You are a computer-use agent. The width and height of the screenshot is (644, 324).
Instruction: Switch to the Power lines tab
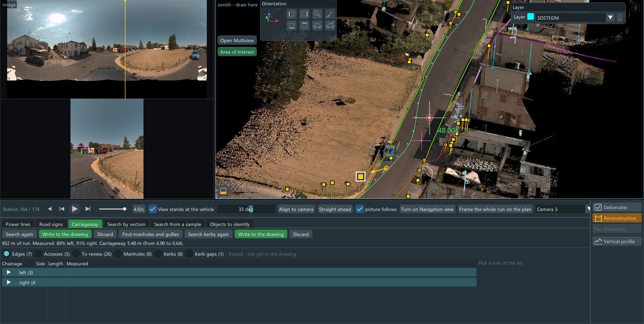click(x=18, y=224)
